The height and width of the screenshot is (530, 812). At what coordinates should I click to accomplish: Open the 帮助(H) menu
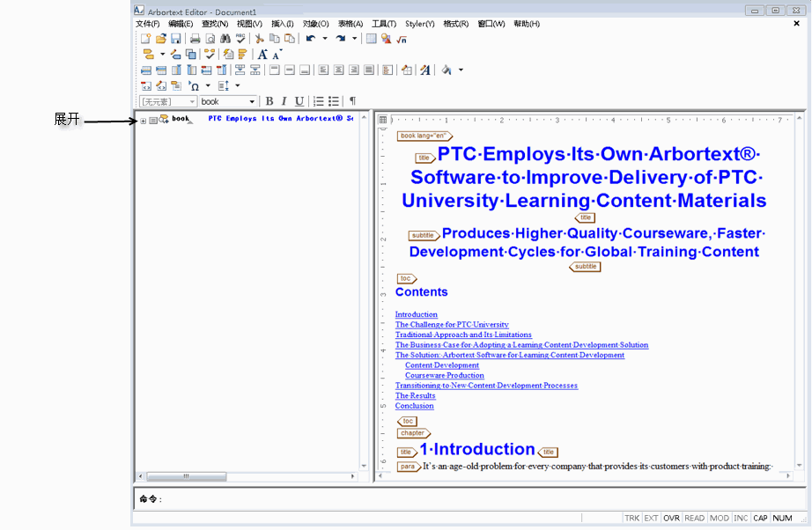527,24
